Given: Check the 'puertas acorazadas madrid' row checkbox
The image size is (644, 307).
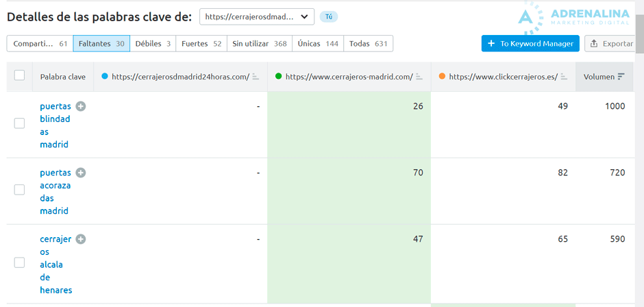Looking at the screenshot, I should click(19, 189).
